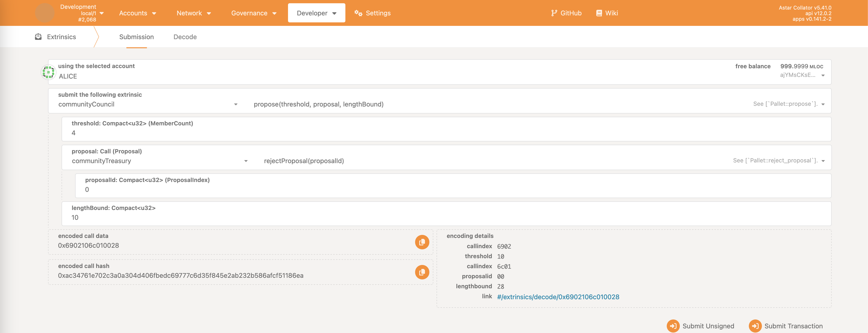Click Submit Unsigned button
The height and width of the screenshot is (333, 868).
[x=701, y=326]
